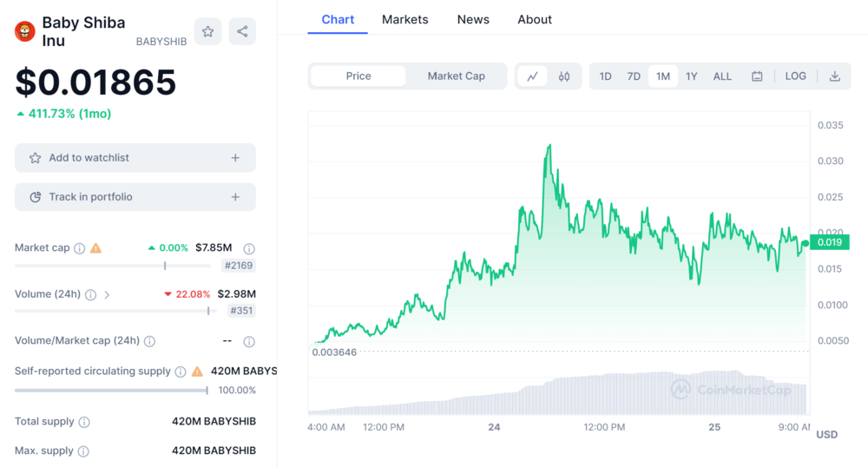Switch to candlestick chart icon
This screenshot has width=868, height=467.
564,76
